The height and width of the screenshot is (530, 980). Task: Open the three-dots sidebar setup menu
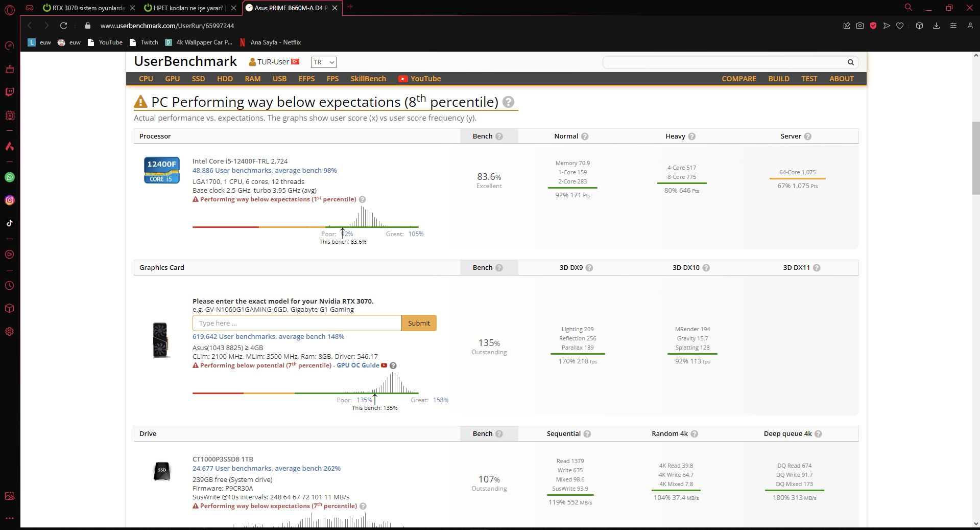pyautogui.click(x=10, y=518)
